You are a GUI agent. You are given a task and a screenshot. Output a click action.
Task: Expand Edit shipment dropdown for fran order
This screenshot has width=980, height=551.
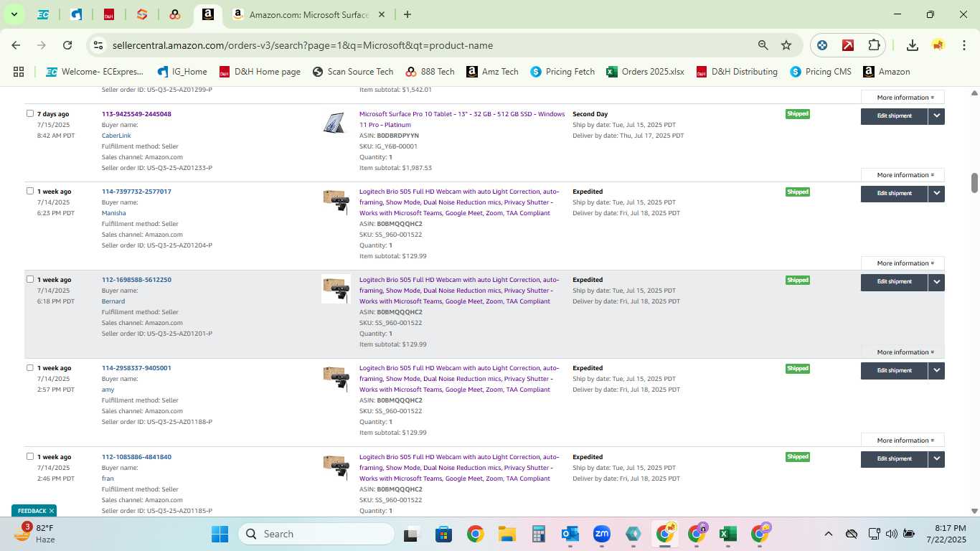click(936, 458)
